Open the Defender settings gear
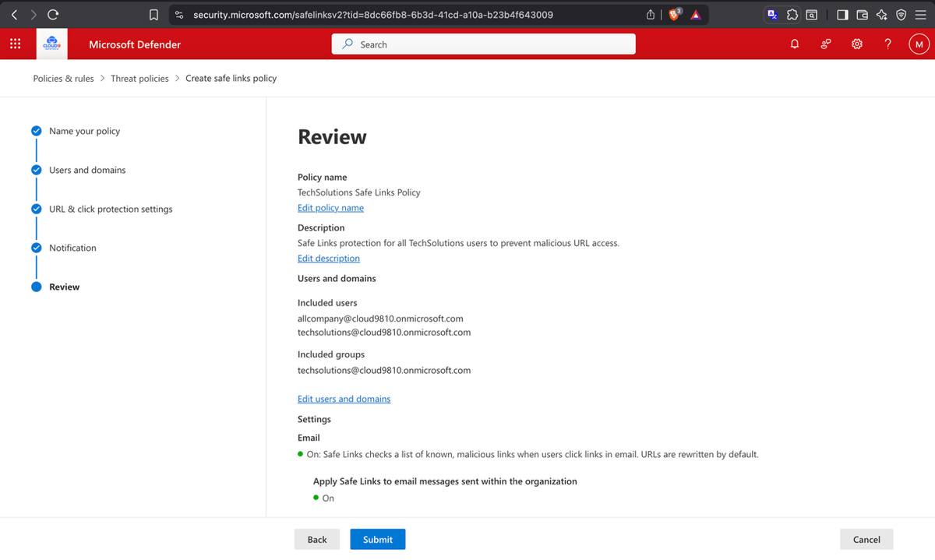The width and height of the screenshot is (935, 560). click(857, 44)
